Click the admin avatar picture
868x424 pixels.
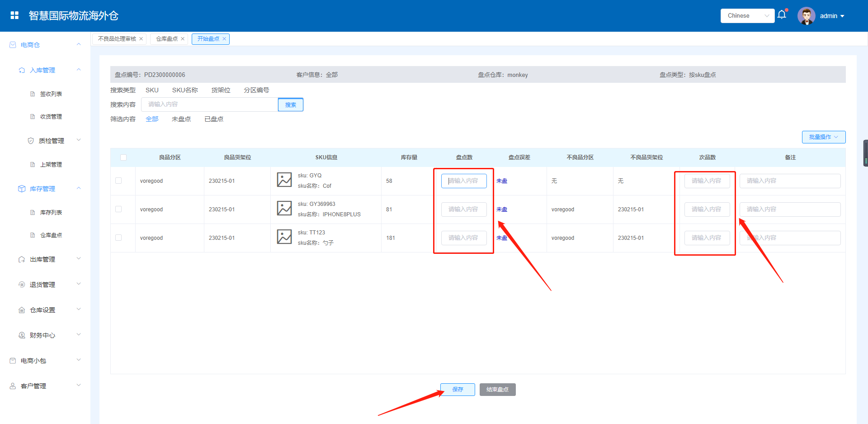806,16
